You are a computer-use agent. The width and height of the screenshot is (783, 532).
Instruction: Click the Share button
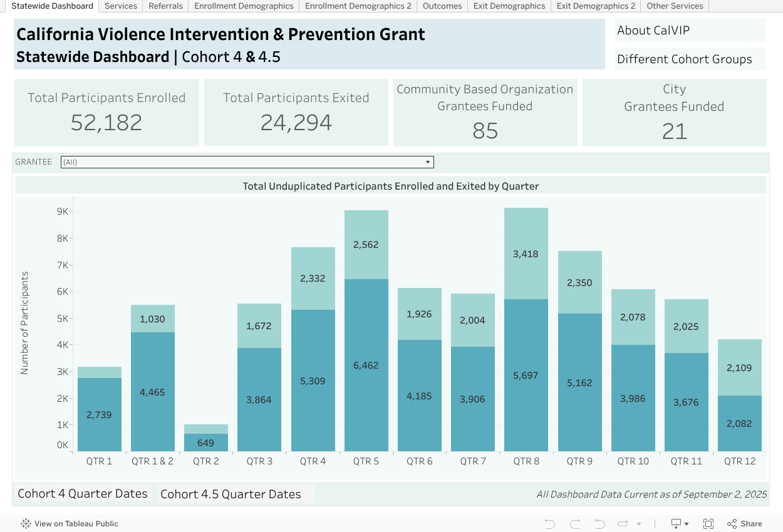745,524
